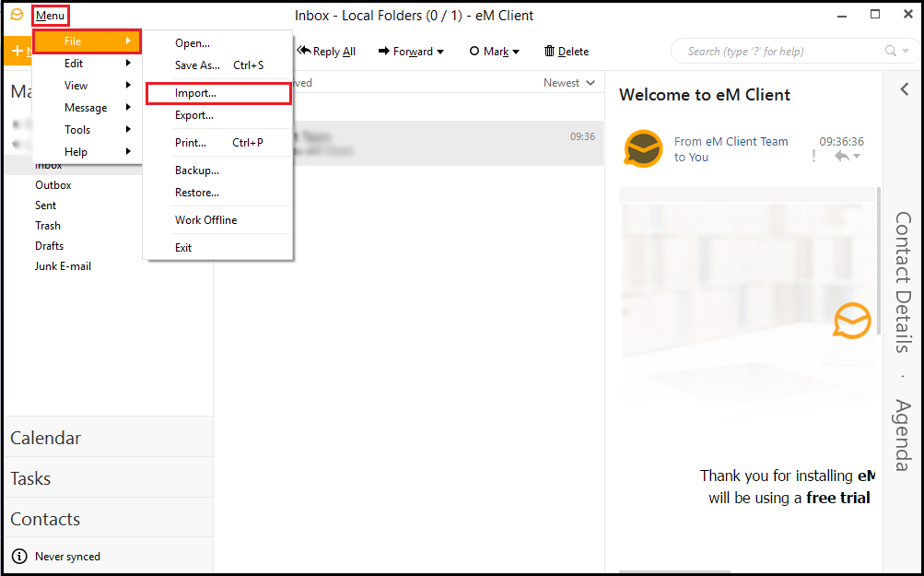Open the Calendar section in the sidebar
Viewport: 924px width, 576px height.
46,438
